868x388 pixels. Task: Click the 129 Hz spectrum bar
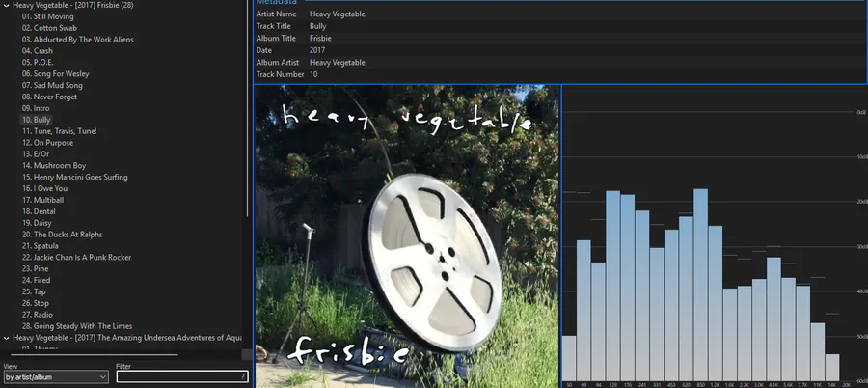(612, 286)
